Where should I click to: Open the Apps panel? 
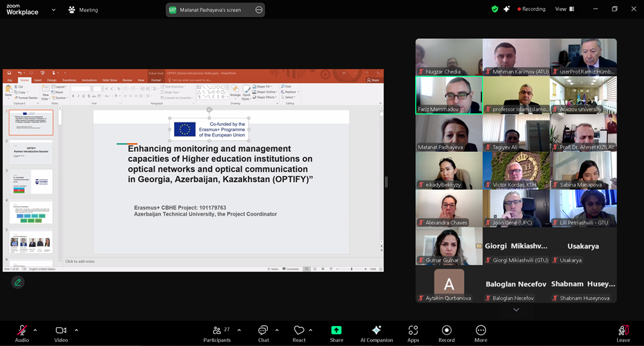coord(413,333)
